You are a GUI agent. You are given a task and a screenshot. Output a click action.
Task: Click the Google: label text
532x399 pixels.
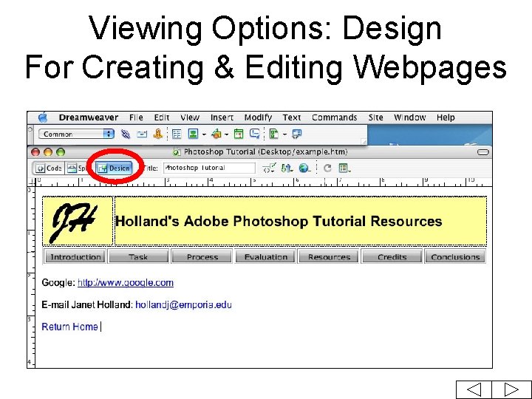tap(58, 282)
